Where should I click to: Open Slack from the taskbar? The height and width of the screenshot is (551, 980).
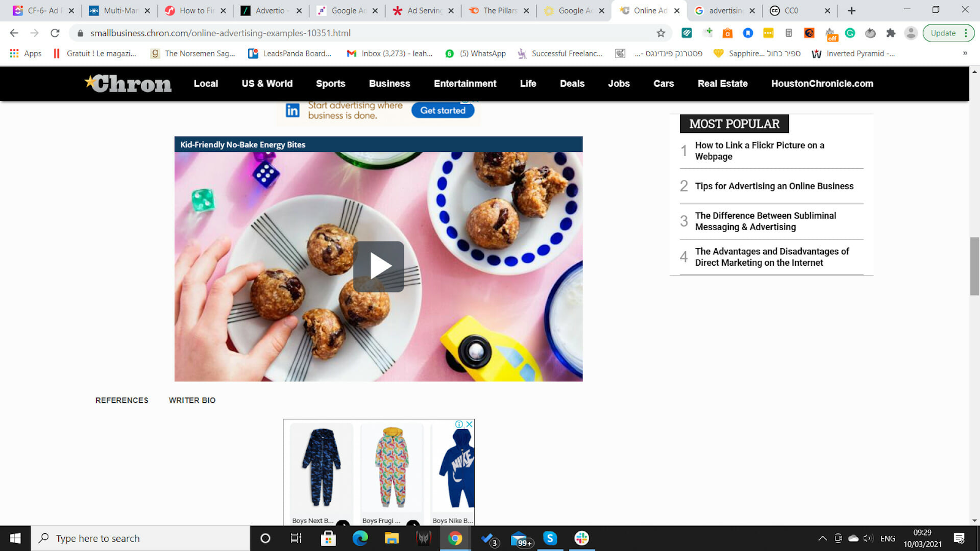point(582,538)
